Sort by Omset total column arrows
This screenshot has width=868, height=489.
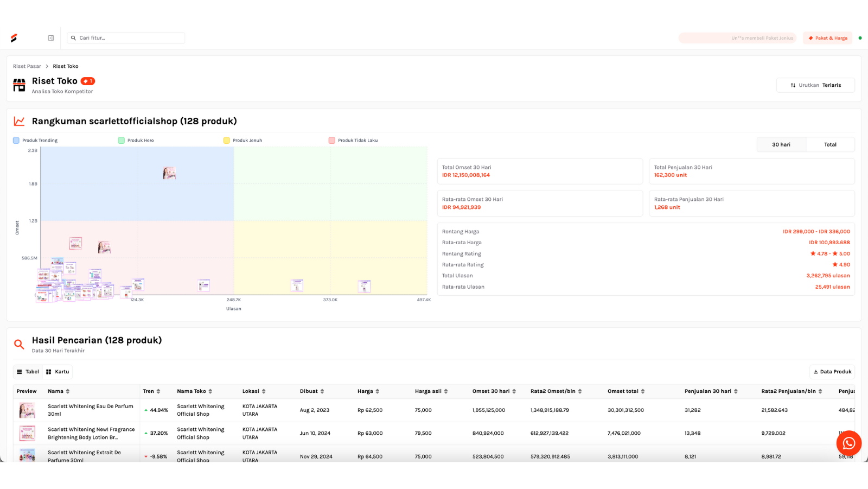[x=643, y=391]
